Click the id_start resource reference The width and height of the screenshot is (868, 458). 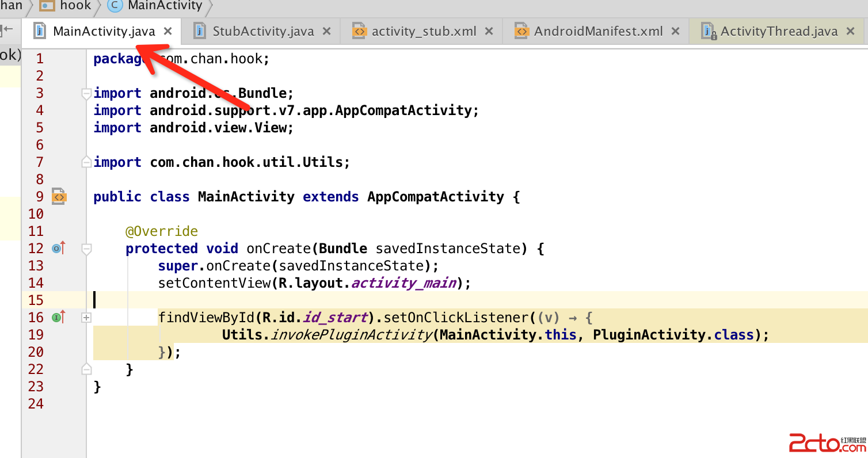[x=335, y=318]
